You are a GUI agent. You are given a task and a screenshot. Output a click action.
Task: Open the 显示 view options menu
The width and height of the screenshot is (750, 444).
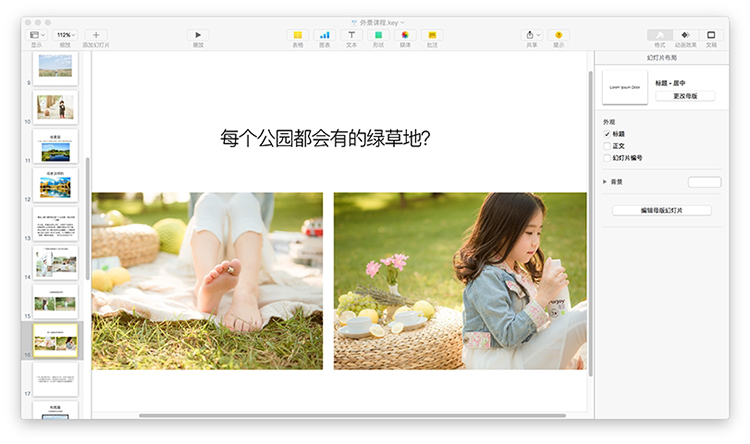tap(37, 35)
